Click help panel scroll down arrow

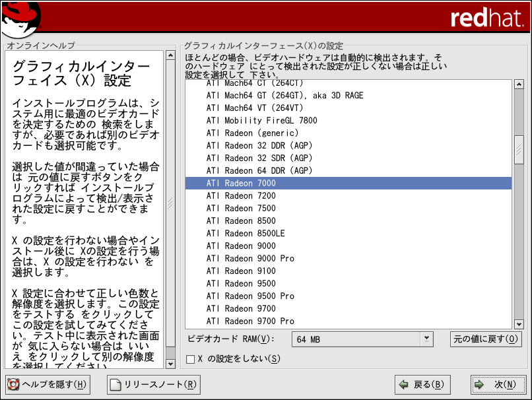pos(171,364)
